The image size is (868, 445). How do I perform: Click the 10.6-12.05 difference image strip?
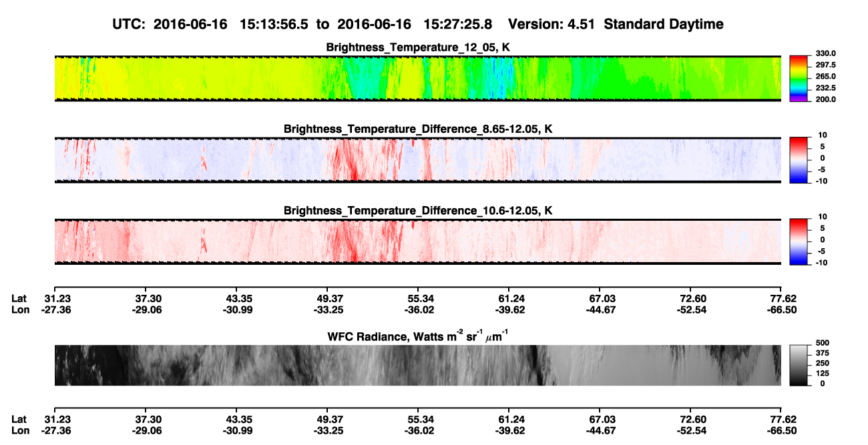pyautogui.click(x=418, y=241)
